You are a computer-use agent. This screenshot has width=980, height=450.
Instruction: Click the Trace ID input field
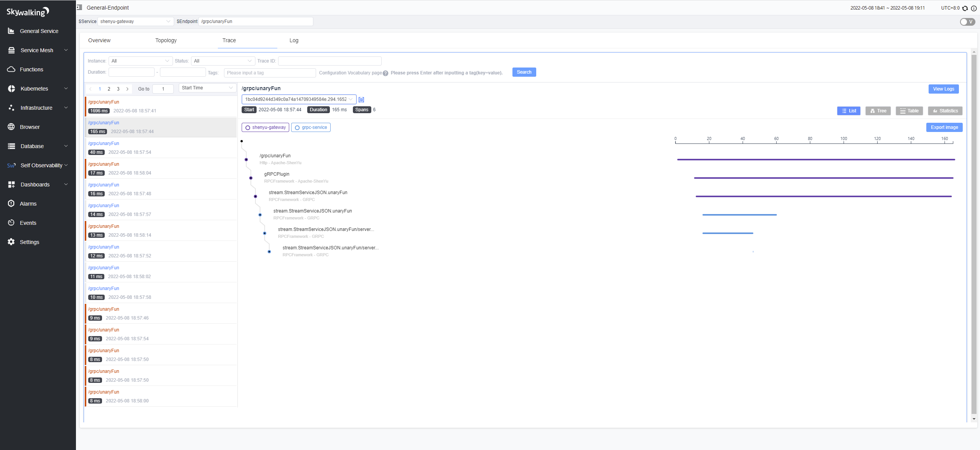click(x=329, y=61)
